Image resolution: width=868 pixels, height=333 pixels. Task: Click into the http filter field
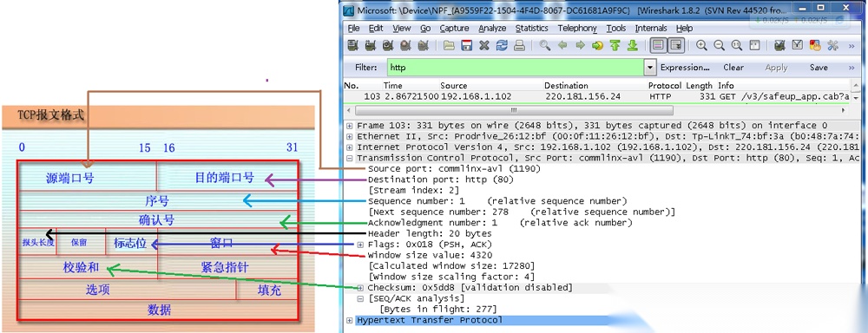(x=516, y=68)
